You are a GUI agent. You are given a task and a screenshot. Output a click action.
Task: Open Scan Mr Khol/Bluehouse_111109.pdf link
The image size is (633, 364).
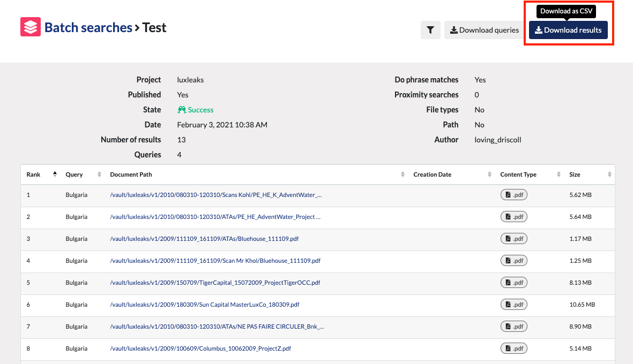click(x=215, y=261)
